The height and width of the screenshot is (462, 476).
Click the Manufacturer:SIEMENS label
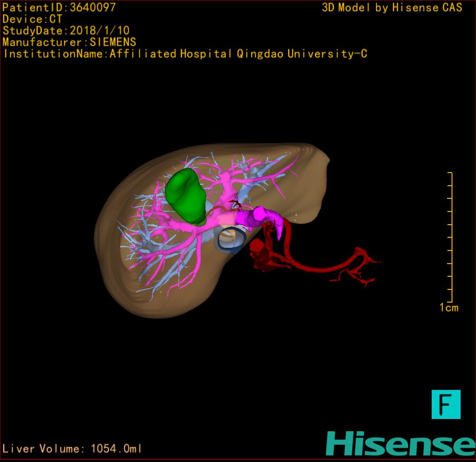69,42
